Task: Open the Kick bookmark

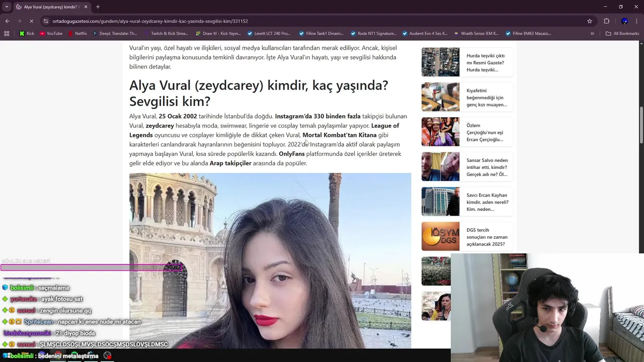Action: [27, 34]
